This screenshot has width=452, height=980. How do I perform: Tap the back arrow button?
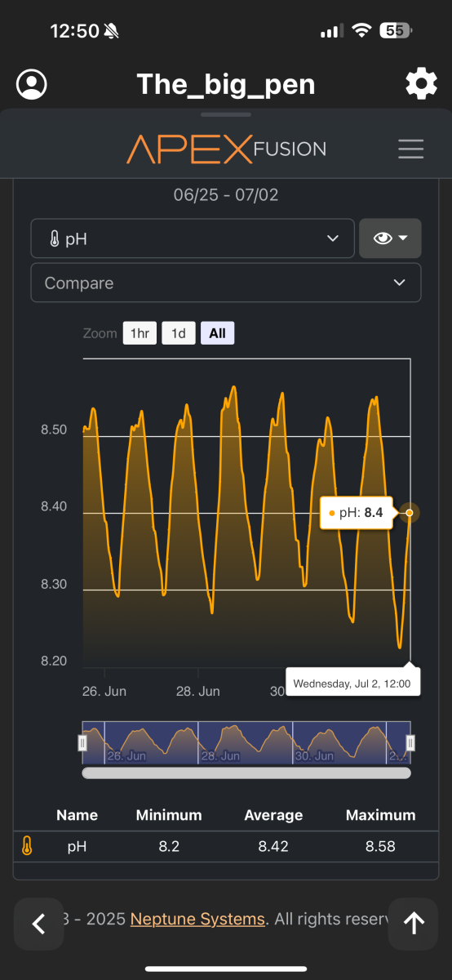38,924
